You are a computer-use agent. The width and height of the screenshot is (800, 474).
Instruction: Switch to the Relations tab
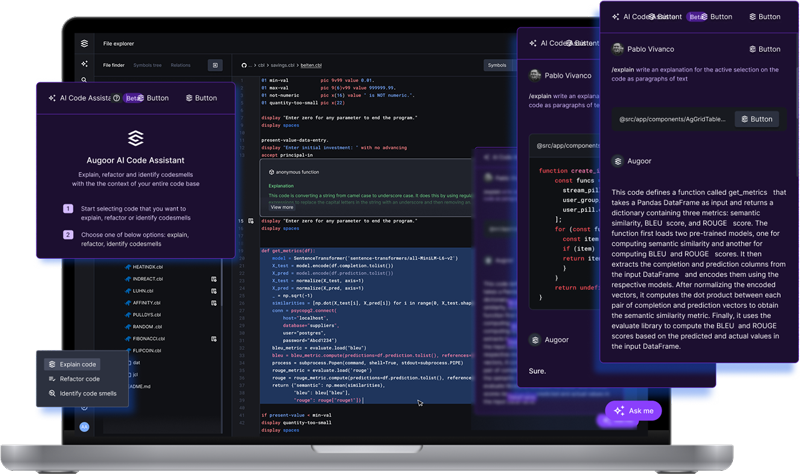[181, 65]
